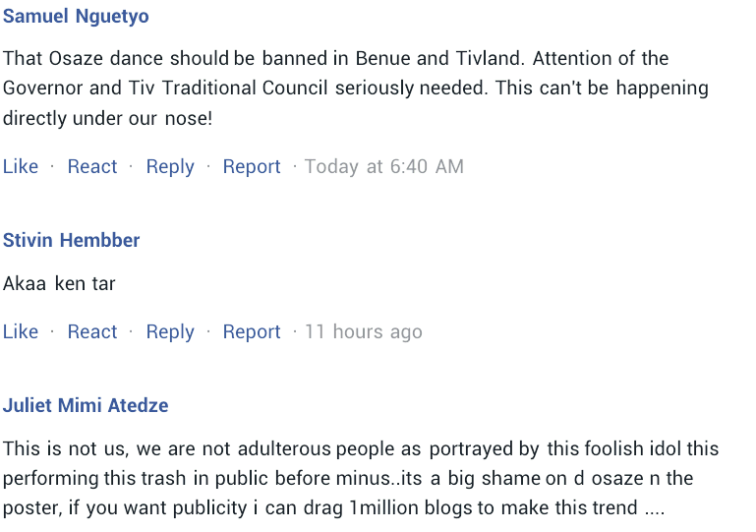Reply to Stivin Hembber's comment
Screen dimensions: 756x532
(x=170, y=331)
